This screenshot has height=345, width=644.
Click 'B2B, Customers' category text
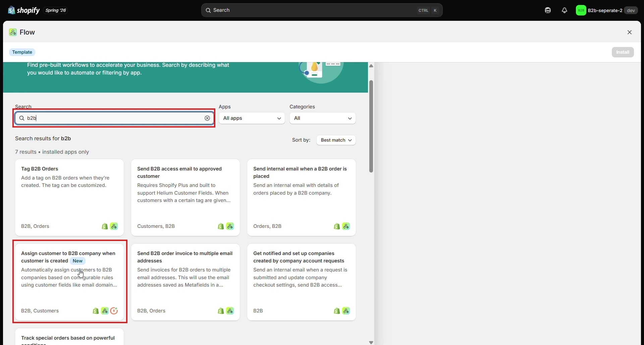click(40, 311)
